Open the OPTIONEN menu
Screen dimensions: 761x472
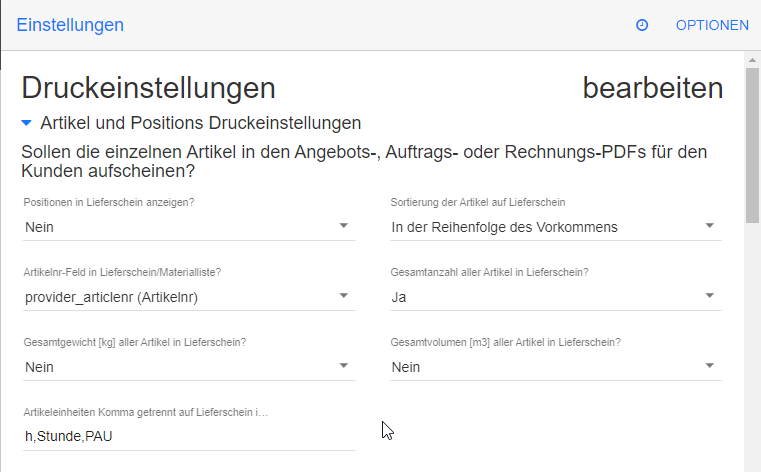pyautogui.click(x=712, y=25)
